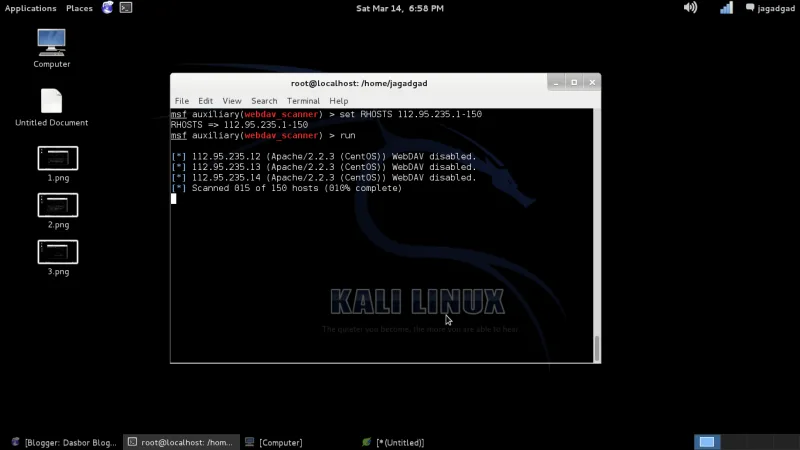800x450 pixels.
Task: Open the terminal Edit menu
Action: point(206,101)
